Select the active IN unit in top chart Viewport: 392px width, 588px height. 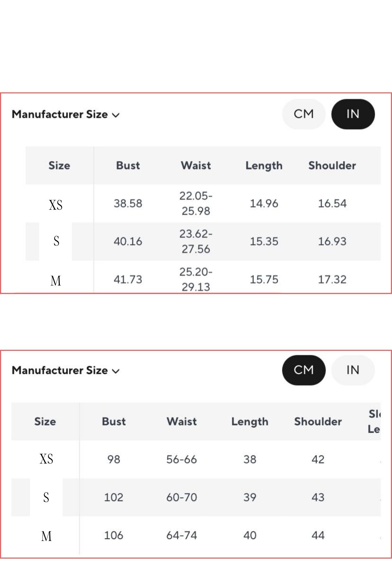tap(353, 114)
